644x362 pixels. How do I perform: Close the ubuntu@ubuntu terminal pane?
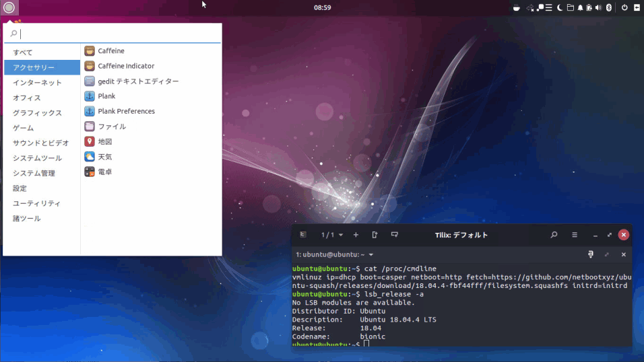point(624,254)
